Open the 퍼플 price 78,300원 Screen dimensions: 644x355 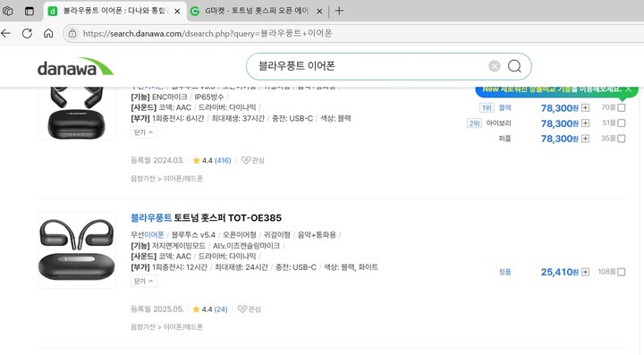tap(559, 139)
